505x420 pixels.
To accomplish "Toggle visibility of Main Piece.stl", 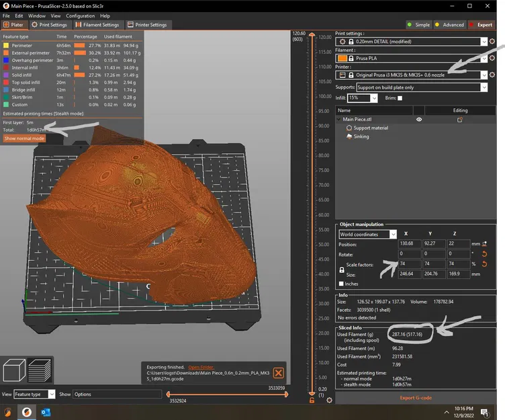I will pyautogui.click(x=419, y=120).
